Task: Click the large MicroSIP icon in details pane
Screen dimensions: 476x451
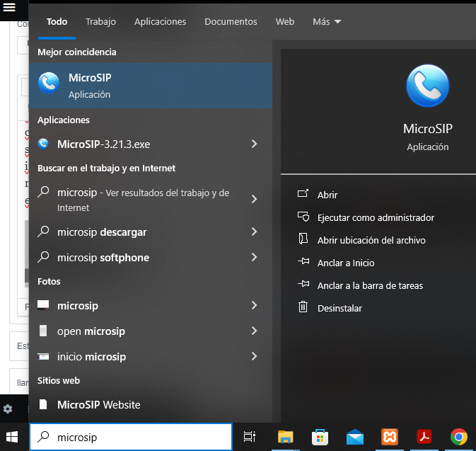Action: [x=427, y=86]
